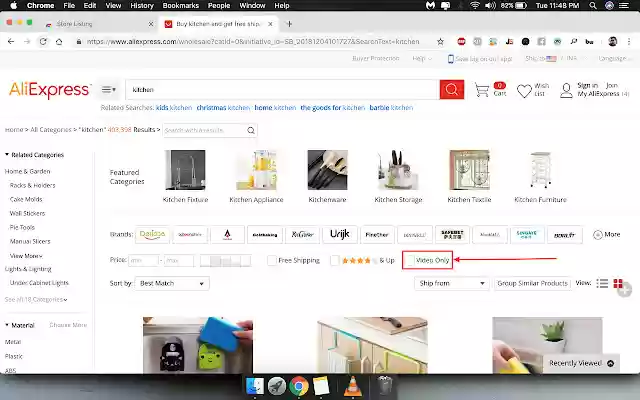Switch to gallery grid view icon
640x400 pixels.
point(618,283)
